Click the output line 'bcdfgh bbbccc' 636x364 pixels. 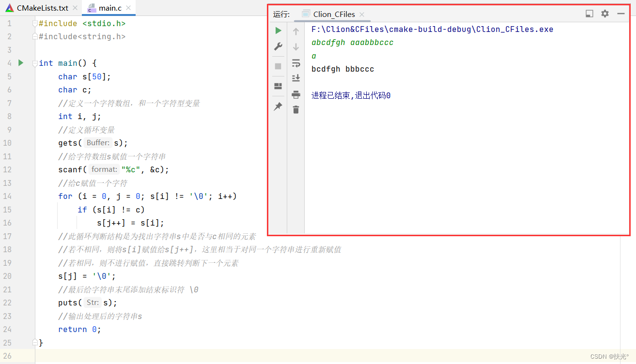coord(342,69)
